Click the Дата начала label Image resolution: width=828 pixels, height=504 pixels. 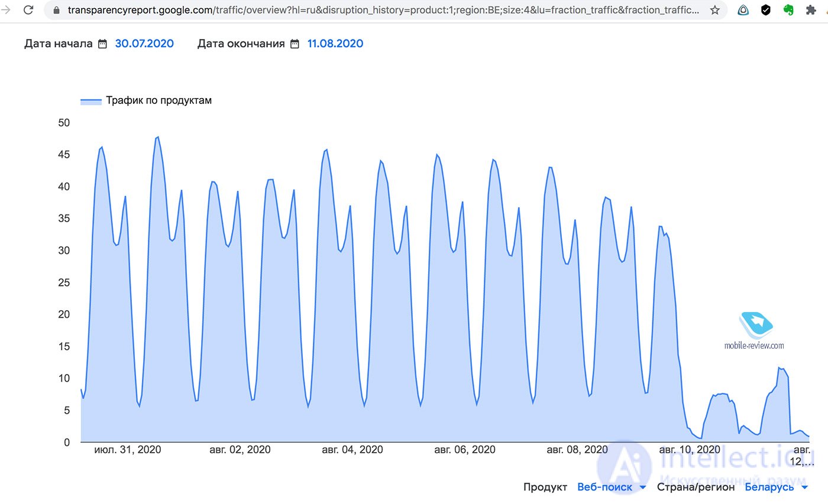pyautogui.click(x=59, y=44)
